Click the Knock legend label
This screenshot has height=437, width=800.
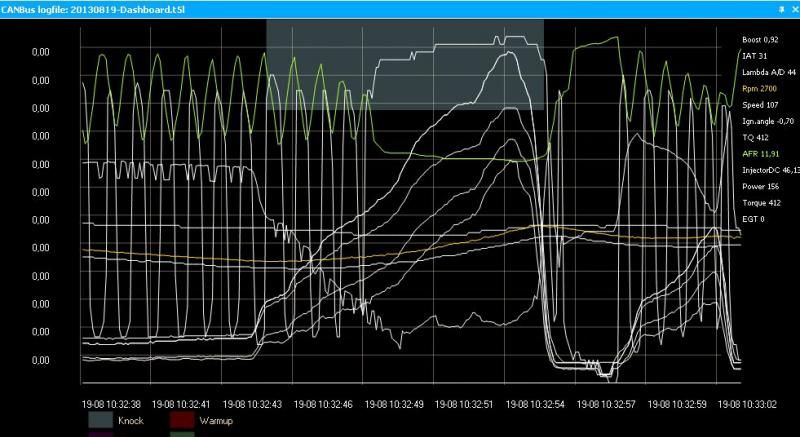[131, 422]
